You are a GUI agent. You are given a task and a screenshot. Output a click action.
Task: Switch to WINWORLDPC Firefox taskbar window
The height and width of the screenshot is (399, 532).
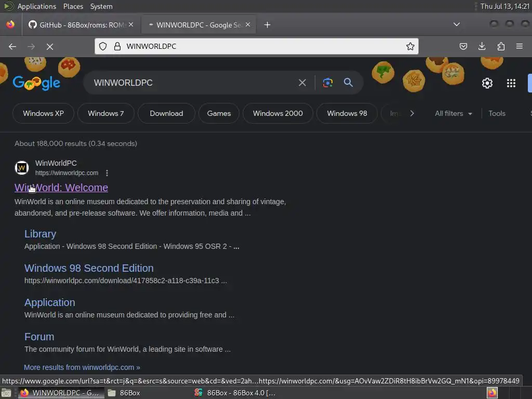click(61, 393)
